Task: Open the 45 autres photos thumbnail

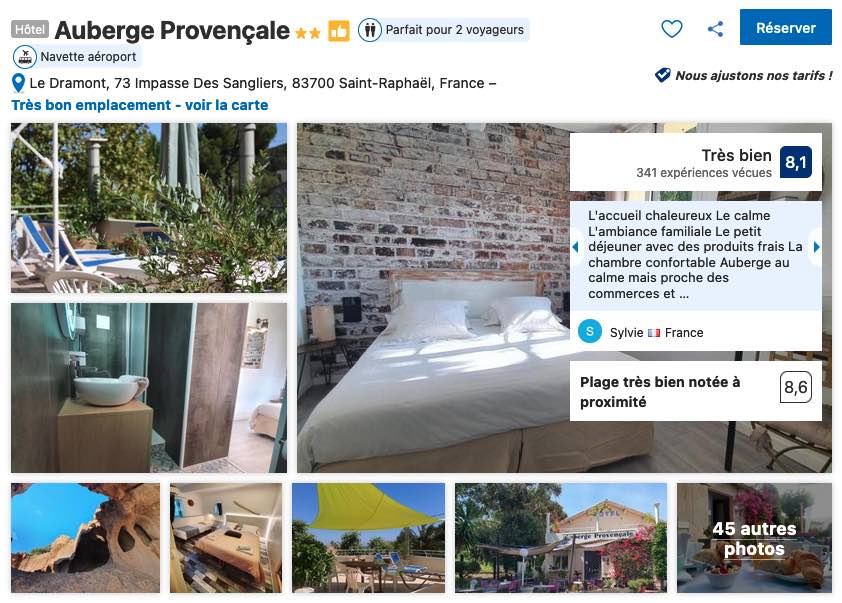Action: 754,537
